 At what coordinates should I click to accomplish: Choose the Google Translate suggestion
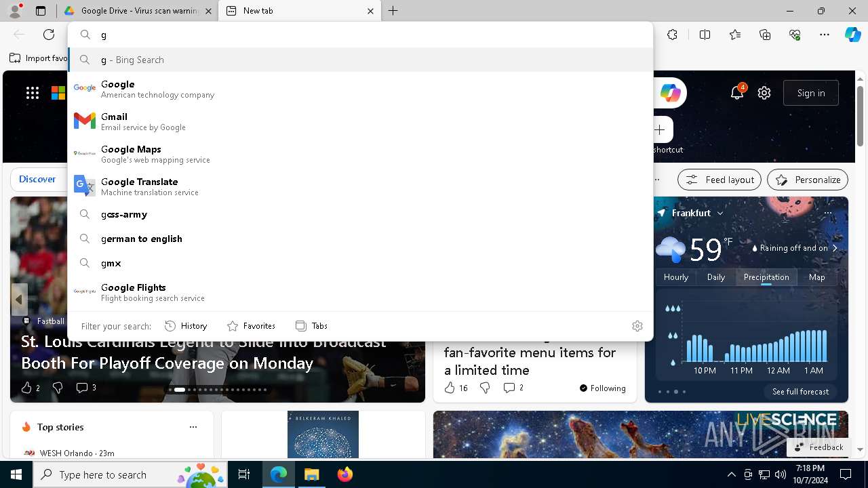tap(361, 186)
